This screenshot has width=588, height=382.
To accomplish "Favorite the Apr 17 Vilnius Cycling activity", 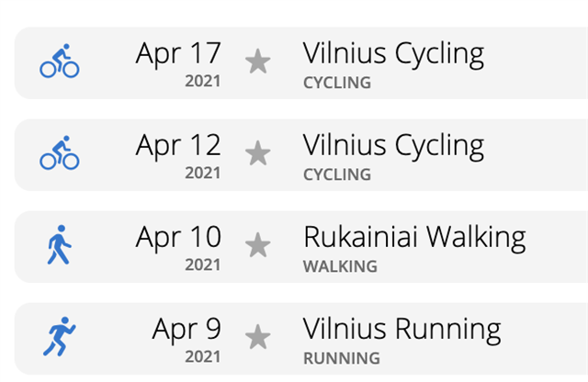I will [257, 62].
